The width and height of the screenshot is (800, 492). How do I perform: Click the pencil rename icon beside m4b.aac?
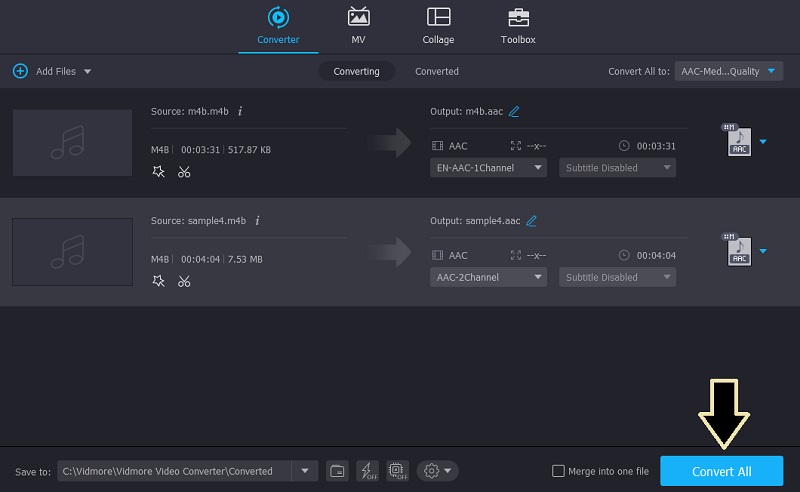pyautogui.click(x=514, y=111)
